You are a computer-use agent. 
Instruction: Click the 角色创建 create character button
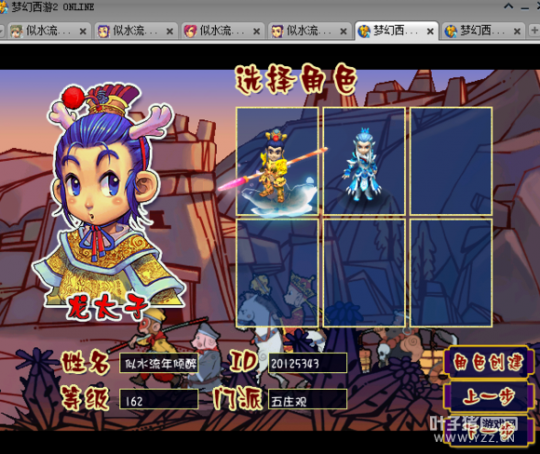pyautogui.click(x=488, y=362)
